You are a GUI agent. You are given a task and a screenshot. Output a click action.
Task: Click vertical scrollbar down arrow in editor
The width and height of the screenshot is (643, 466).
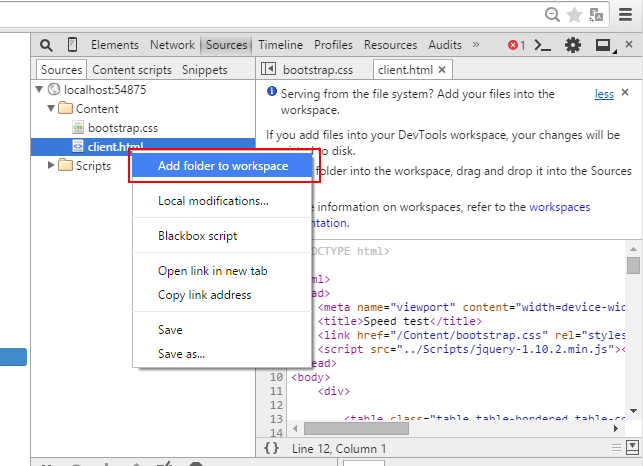click(634, 411)
